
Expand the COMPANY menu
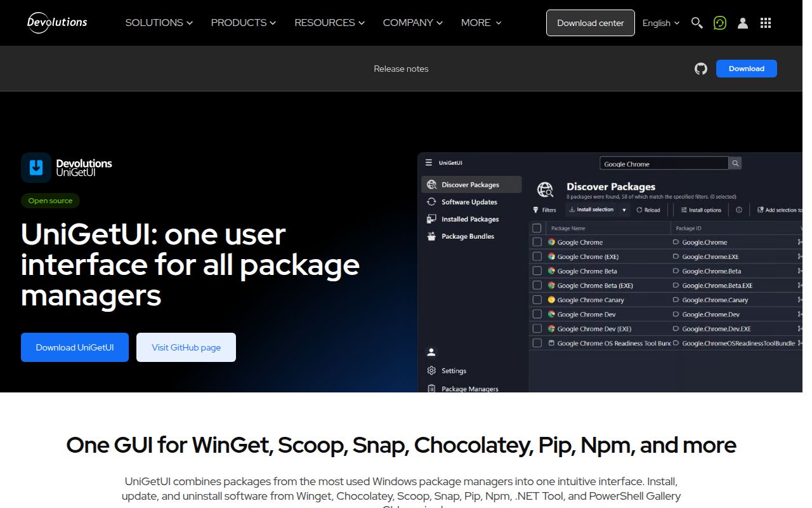[x=413, y=23]
